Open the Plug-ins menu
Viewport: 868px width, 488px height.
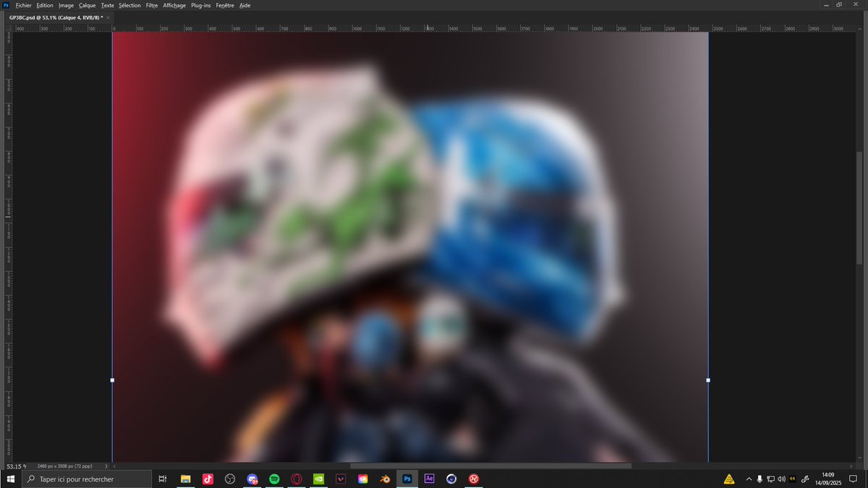click(x=201, y=5)
